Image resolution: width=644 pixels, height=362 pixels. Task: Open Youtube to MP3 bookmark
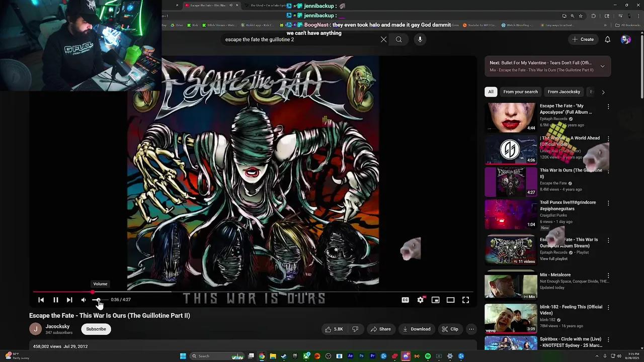[479, 25]
